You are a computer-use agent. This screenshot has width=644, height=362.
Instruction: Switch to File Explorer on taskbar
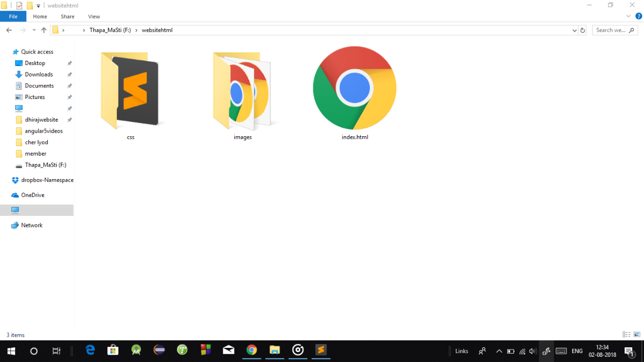(275, 350)
